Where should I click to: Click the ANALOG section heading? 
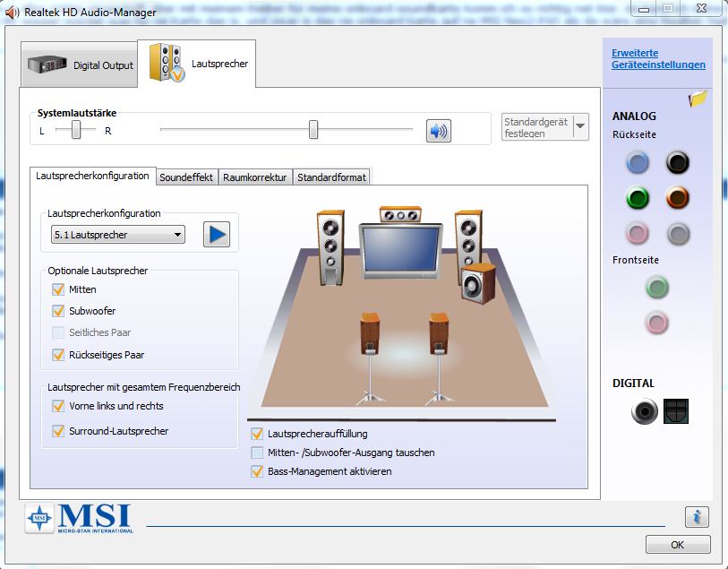click(634, 116)
